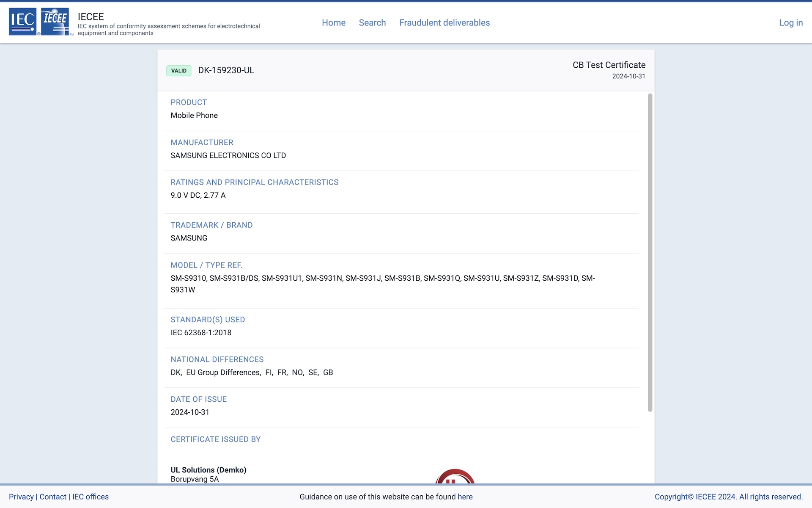This screenshot has width=812, height=508.
Task: Click the certificate scrollbar thumb
Action: coord(650,252)
